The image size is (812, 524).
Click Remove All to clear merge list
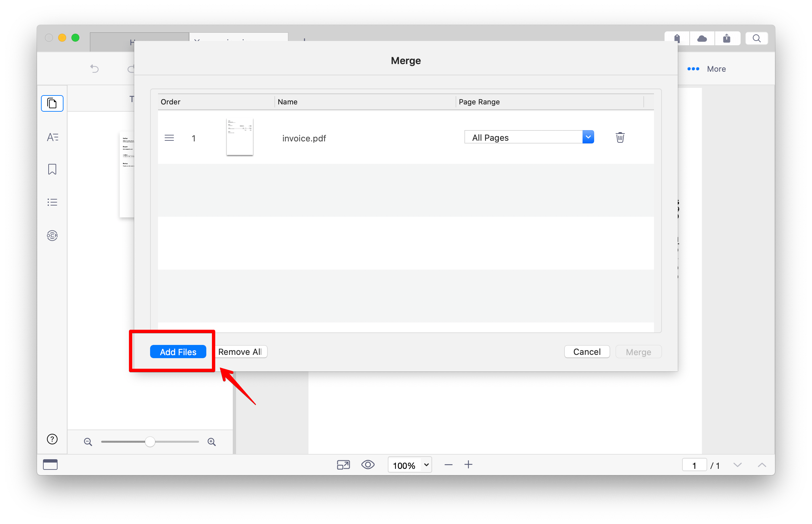(x=240, y=352)
